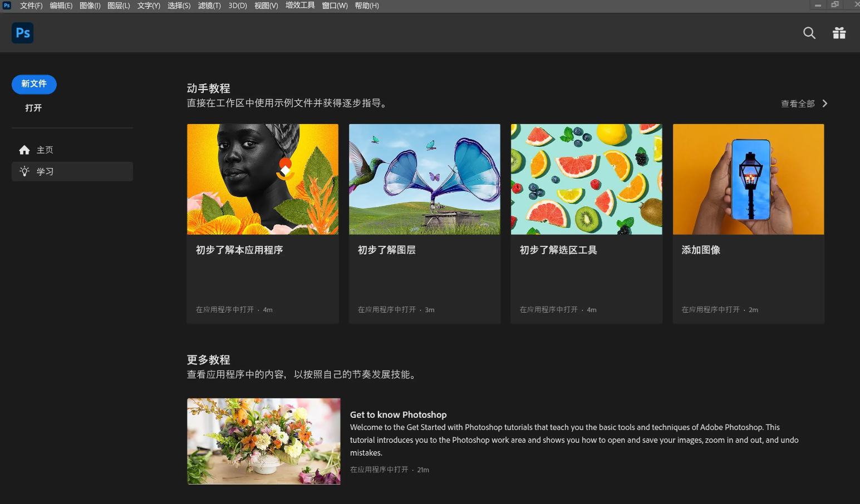860x504 pixels.
Task: Click the house icon for 主页
Action: coord(24,150)
